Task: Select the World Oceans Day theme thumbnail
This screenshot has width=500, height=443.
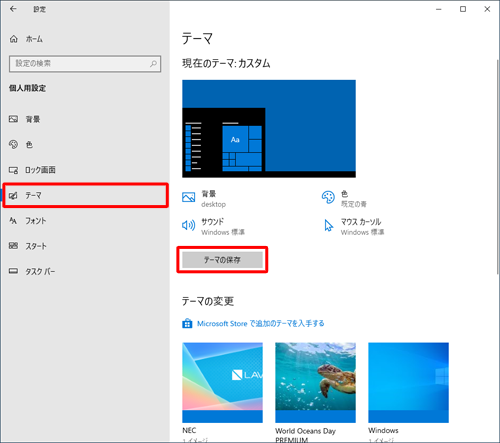Action: pyautogui.click(x=315, y=383)
